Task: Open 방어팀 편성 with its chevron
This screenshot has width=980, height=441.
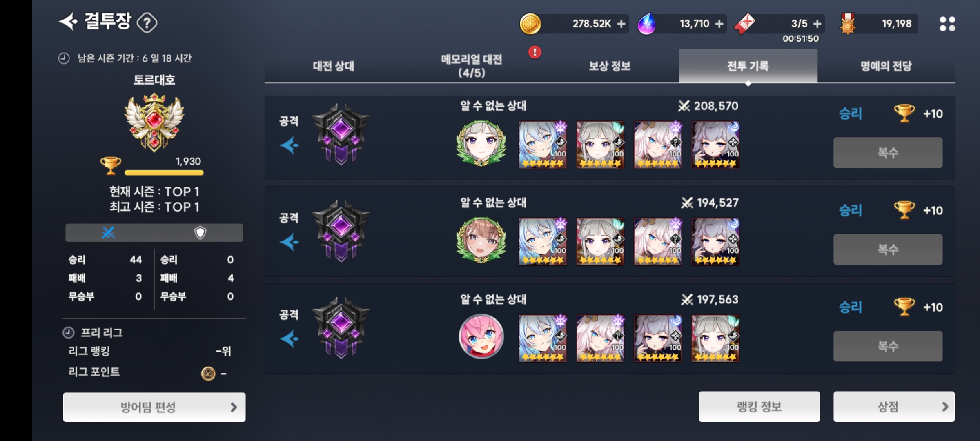Action: click(154, 407)
